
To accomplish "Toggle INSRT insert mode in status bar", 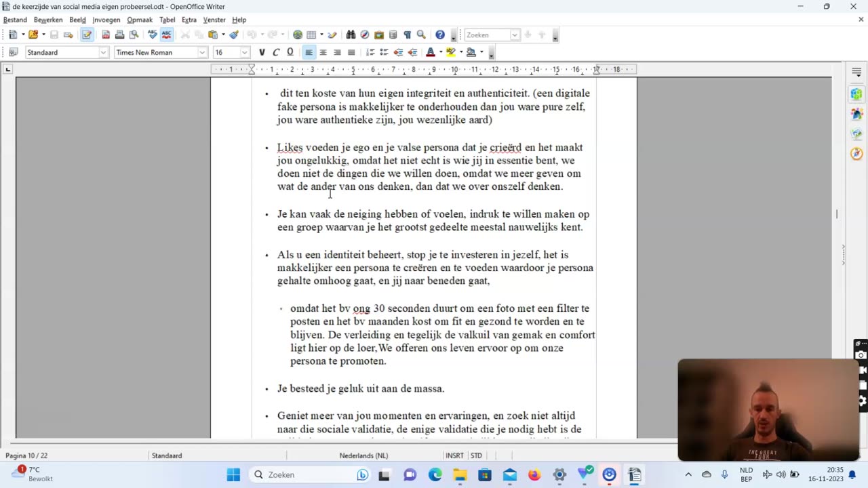I will pyautogui.click(x=454, y=455).
